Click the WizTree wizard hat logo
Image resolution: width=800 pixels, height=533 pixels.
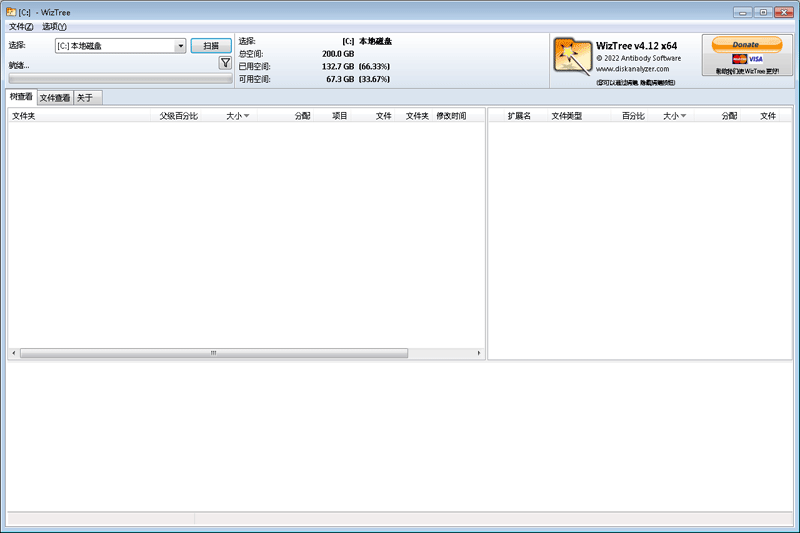pyautogui.click(x=572, y=57)
